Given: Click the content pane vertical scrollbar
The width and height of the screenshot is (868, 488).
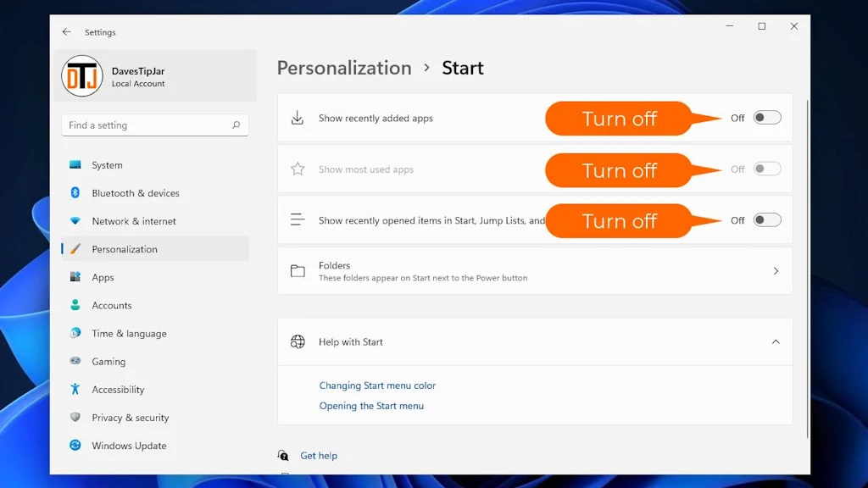Looking at the screenshot, I should coord(807,269).
